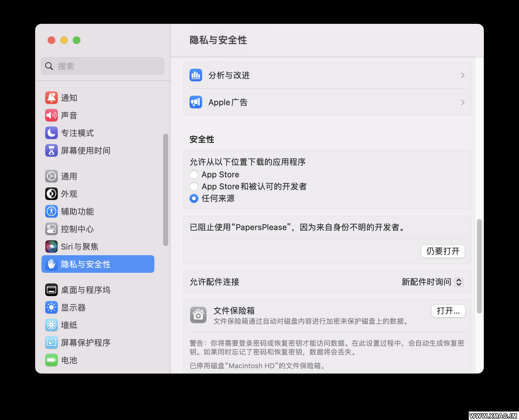Expand the 分析与改进 row chevron
The width and height of the screenshot is (519, 420).
pyautogui.click(x=463, y=75)
